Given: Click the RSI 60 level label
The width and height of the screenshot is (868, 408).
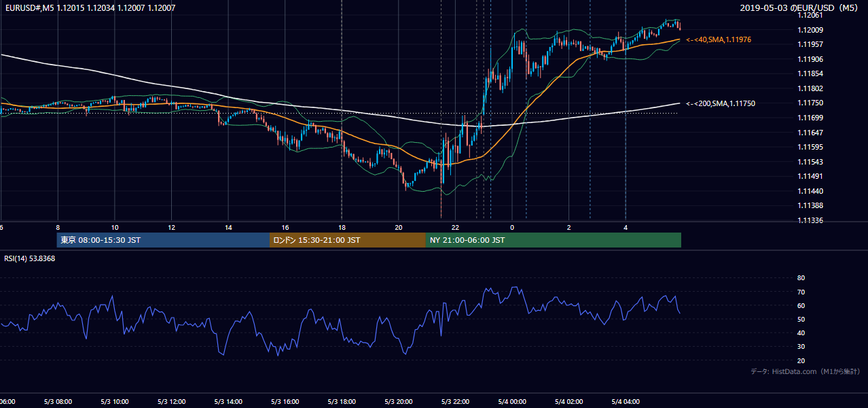Looking at the screenshot, I should pyautogui.click(x=801, y=305).
